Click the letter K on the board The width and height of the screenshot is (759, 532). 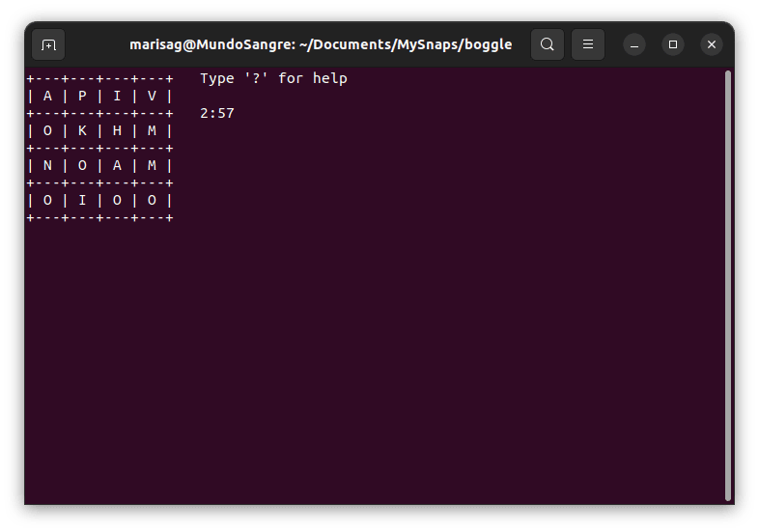click(82, 130)
